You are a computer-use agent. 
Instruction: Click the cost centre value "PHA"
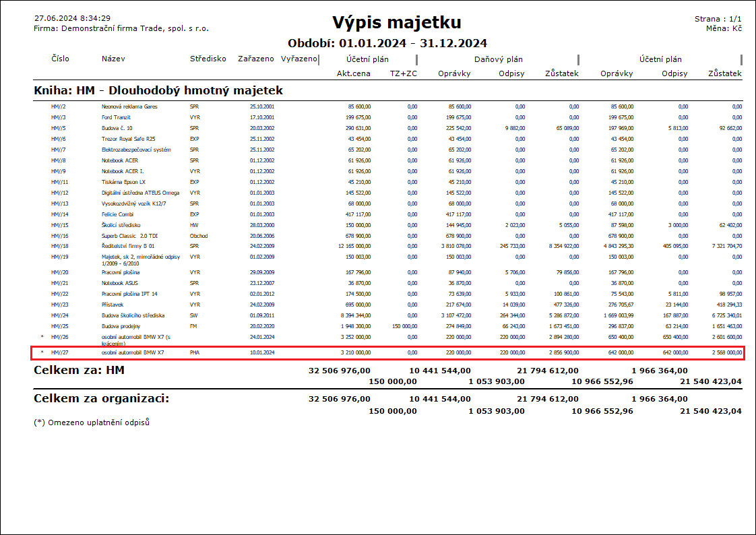195,352
